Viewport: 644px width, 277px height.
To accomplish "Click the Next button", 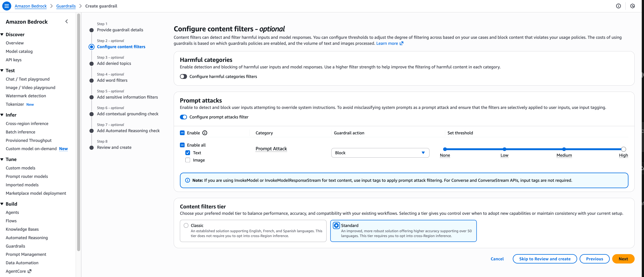I will [x=623, y=259].
